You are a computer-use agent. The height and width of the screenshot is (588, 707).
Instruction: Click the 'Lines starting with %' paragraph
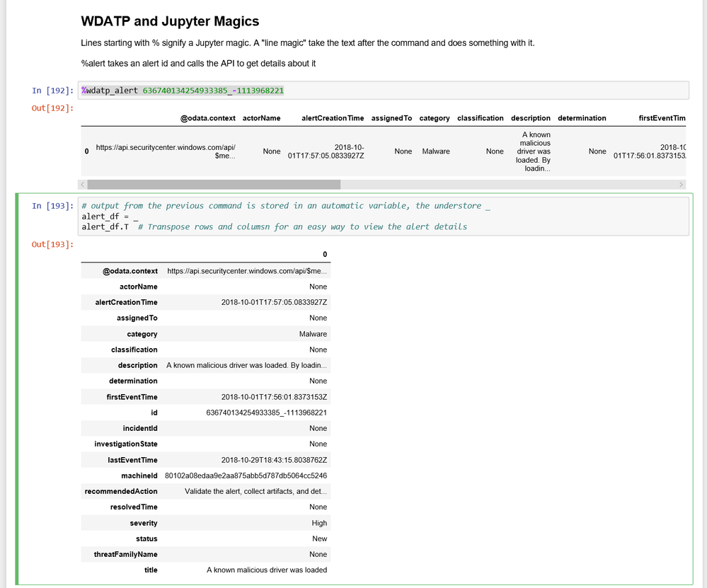point(308,43)
